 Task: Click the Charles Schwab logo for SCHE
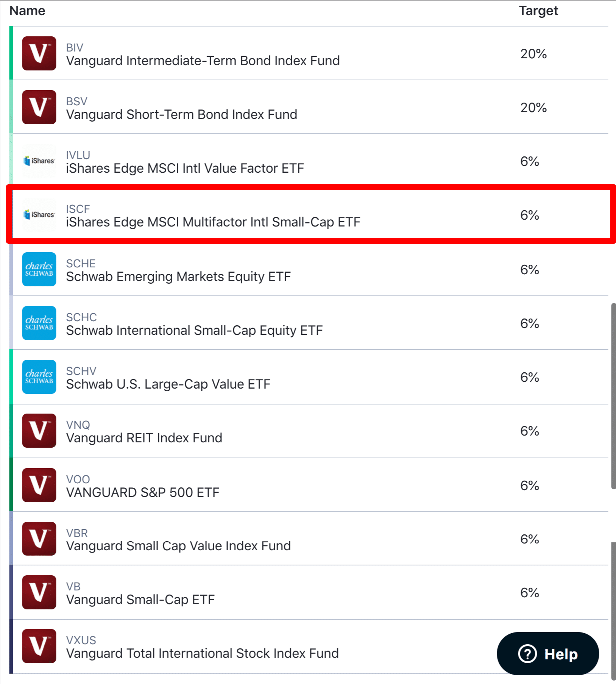tap(39, 269)
